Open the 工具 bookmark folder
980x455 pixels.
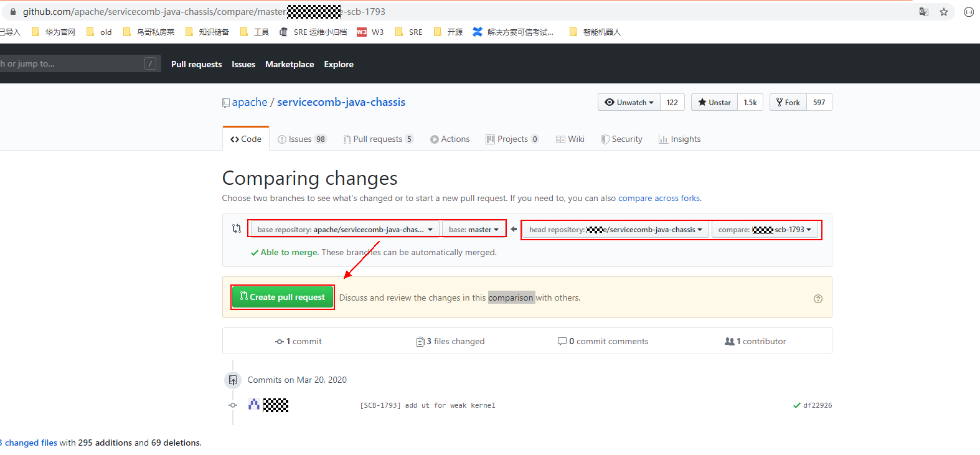point(255,32)
